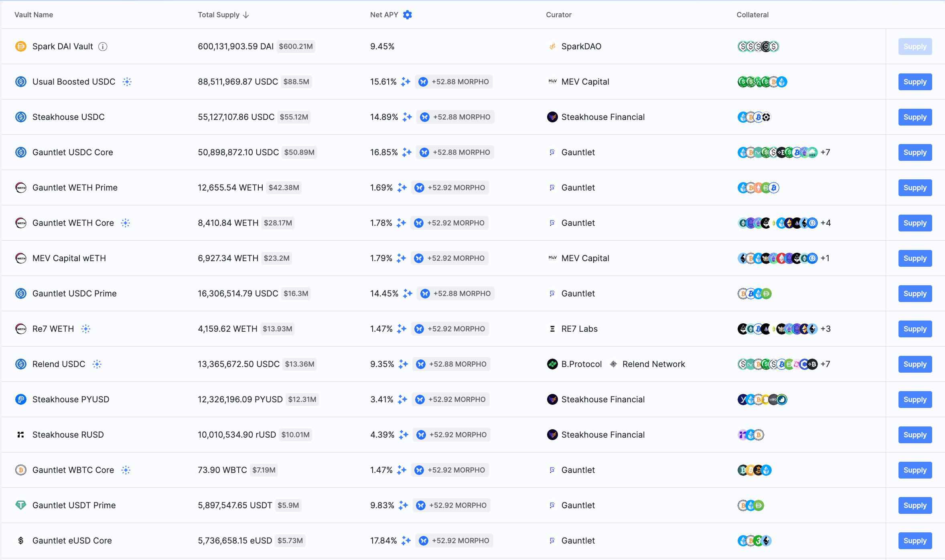The image size is (945, 560).
Task: Expand +3 collateral for Re7 WETH
Action: pyautogui.click(x=825, y=329)
